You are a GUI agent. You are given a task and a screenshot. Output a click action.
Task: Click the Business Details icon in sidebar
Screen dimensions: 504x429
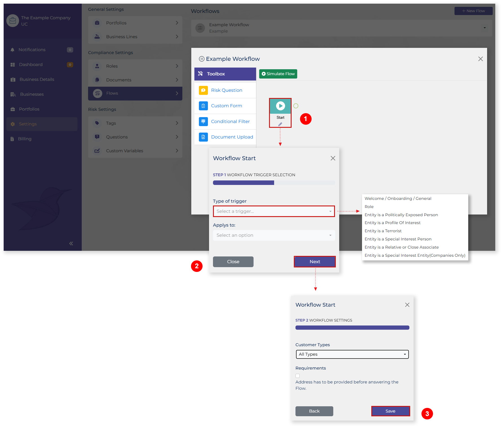tap(13, 80)
